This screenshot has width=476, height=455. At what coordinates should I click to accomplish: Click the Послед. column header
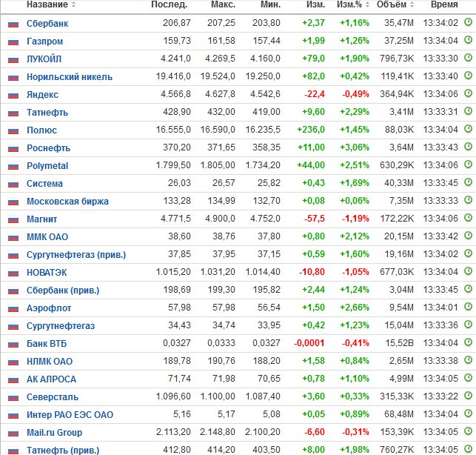coord(169,4)
